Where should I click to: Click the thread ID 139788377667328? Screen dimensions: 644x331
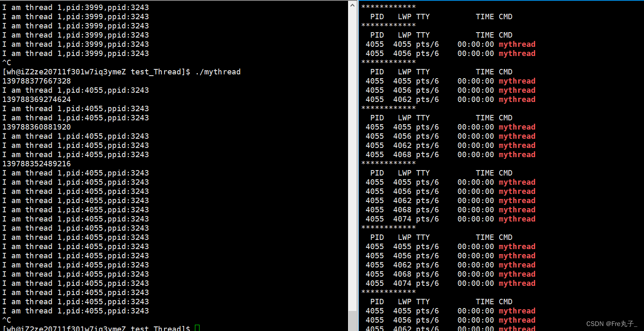coord(37,81)
